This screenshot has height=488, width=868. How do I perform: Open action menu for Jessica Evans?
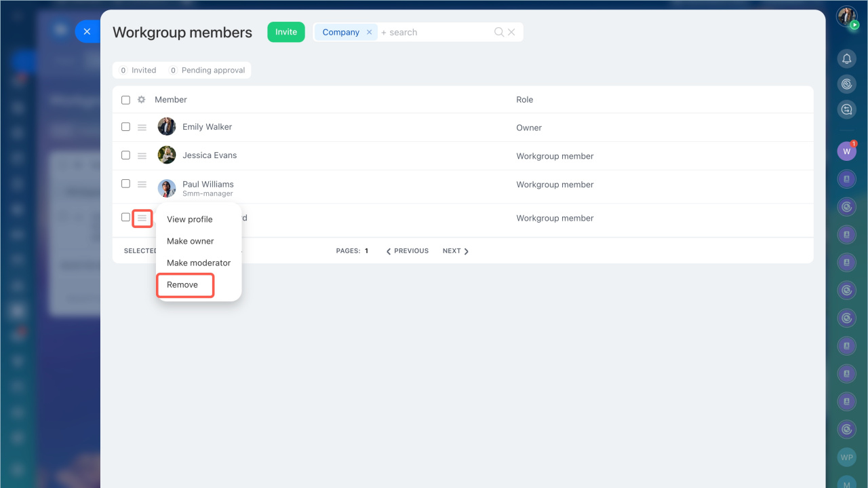point(142,156)
